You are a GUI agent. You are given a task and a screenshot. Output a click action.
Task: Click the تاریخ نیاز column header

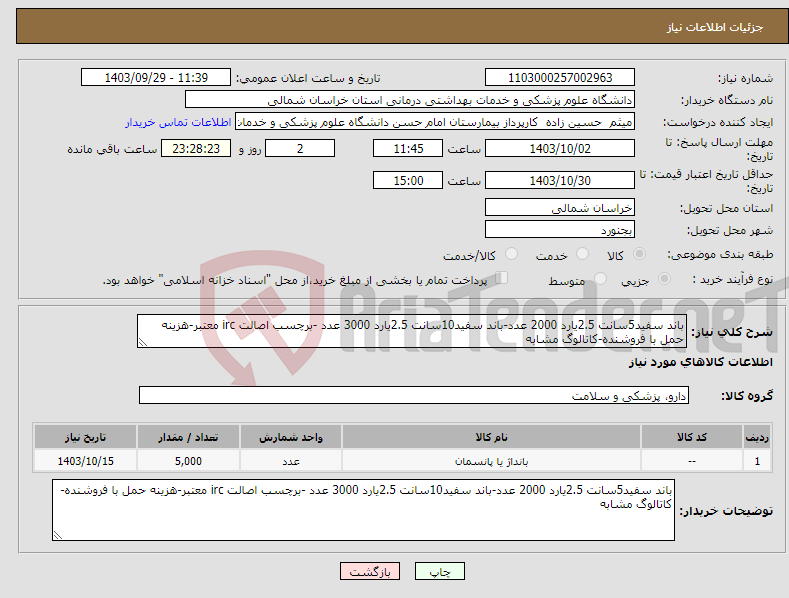(86, 437)
